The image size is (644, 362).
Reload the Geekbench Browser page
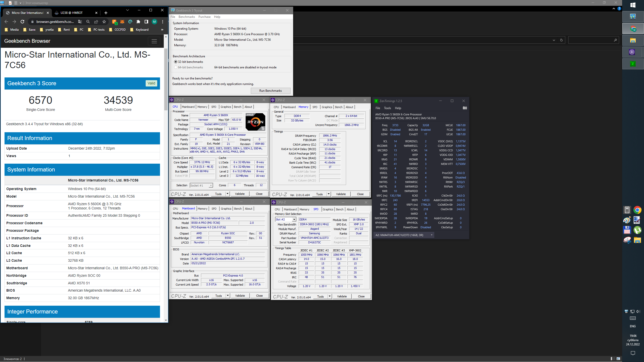(22, 22)
